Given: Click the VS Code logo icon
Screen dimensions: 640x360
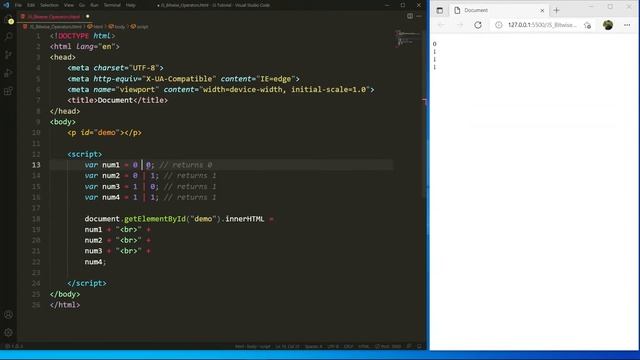Looking at the screenshot, I should [x=6, y=5].
